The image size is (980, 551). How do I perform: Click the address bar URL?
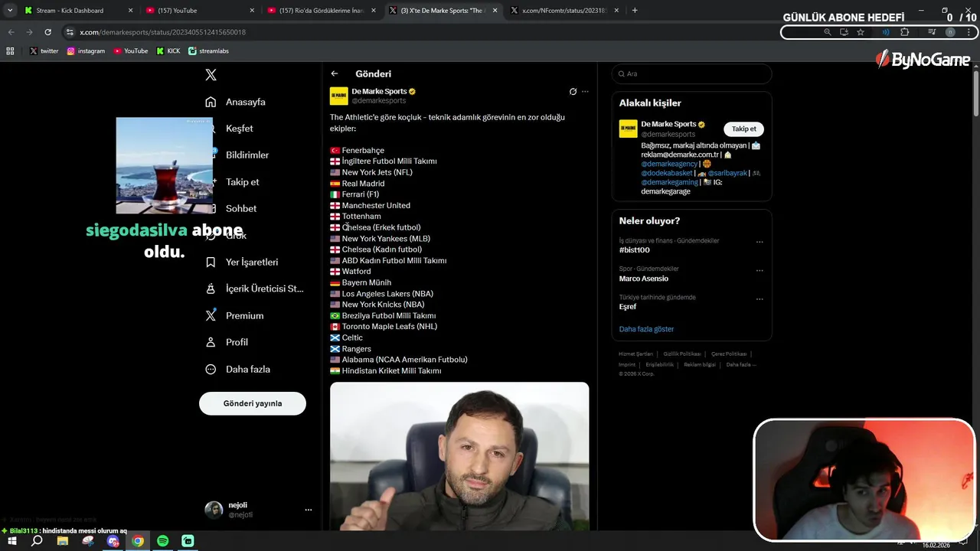163,32
